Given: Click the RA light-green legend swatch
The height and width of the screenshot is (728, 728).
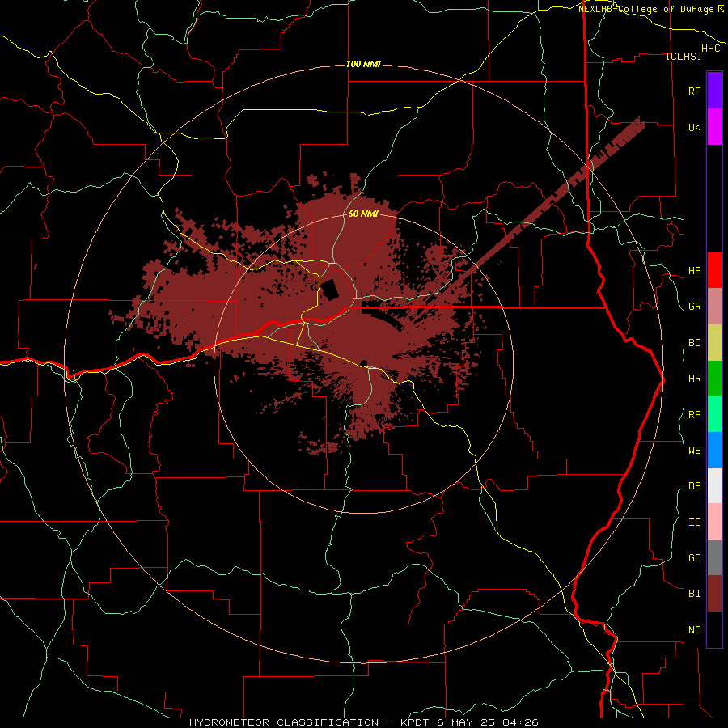Looking at the screenshot, I should [714, 414].
